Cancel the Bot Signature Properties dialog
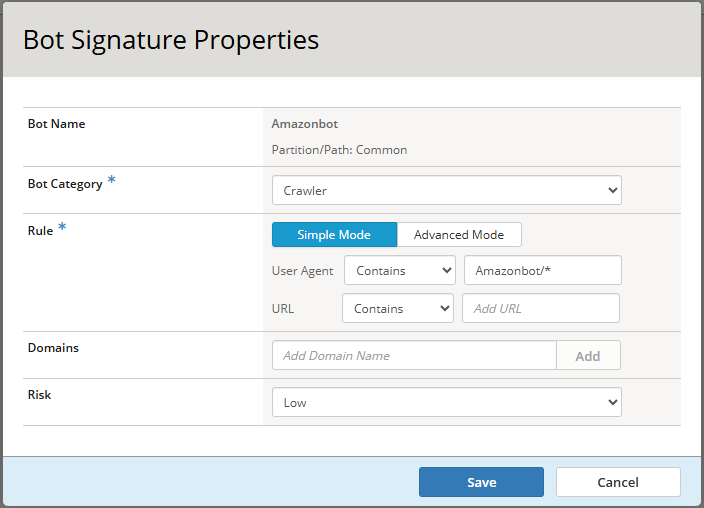This screenshot has width=704, height=508. (618, 482)
